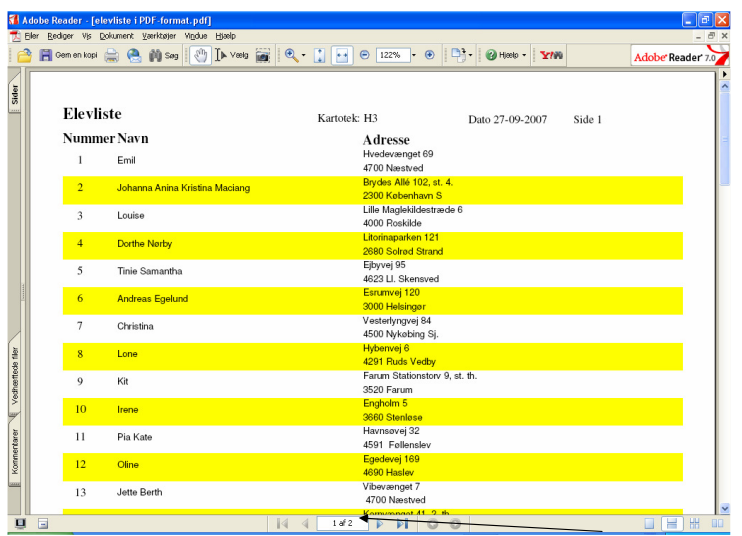Click the Gem en kopi button
This screenshot has height=536, width=742.
coord(69,55)
